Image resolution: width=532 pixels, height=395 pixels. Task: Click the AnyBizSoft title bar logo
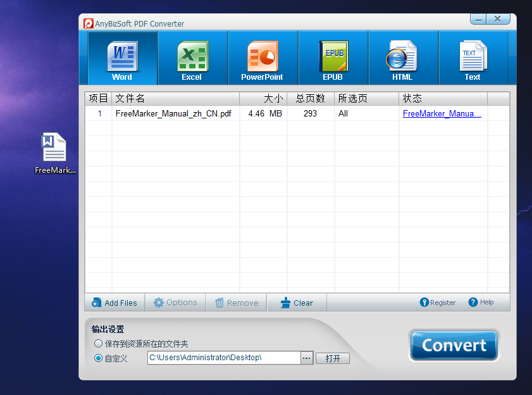click(x=88, y=23)
